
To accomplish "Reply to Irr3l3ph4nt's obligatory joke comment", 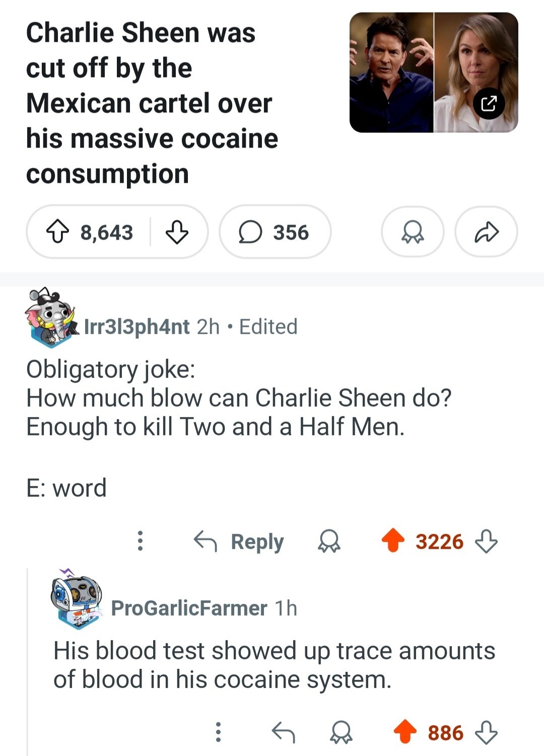I will click(240, 542).
